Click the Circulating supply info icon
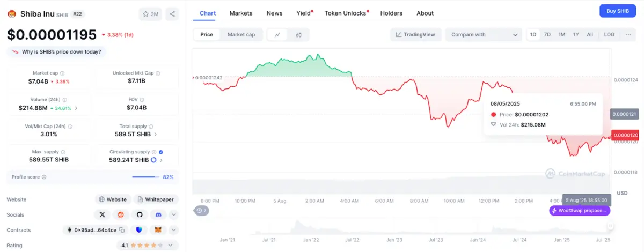This screenshot has width=644, height=252. (x=154, y=152)
